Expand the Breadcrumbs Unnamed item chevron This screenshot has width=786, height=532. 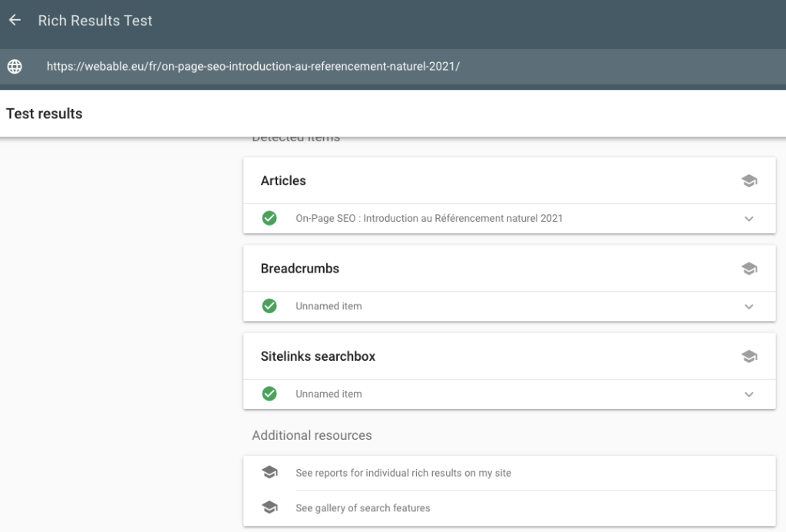749,306
